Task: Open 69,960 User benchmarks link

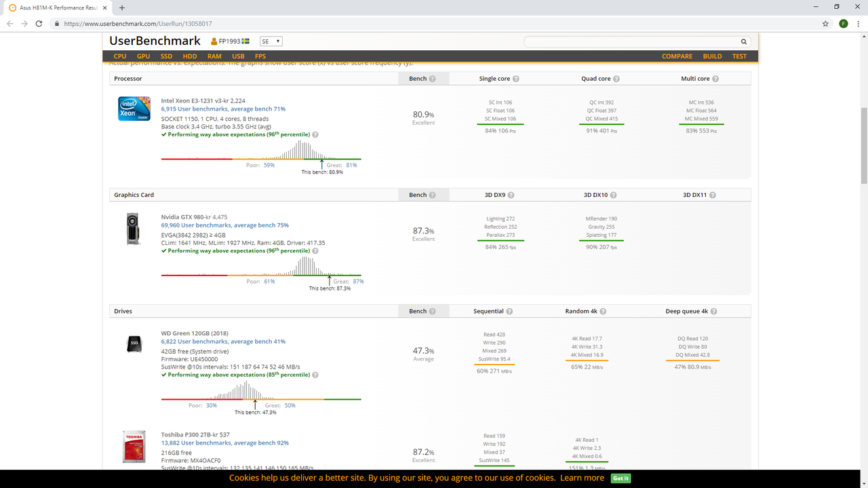Action: [224, 225]
